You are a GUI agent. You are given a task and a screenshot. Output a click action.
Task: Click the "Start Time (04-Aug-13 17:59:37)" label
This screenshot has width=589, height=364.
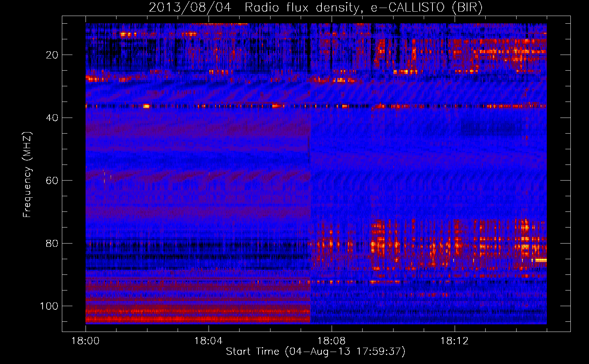coord(316,352)
